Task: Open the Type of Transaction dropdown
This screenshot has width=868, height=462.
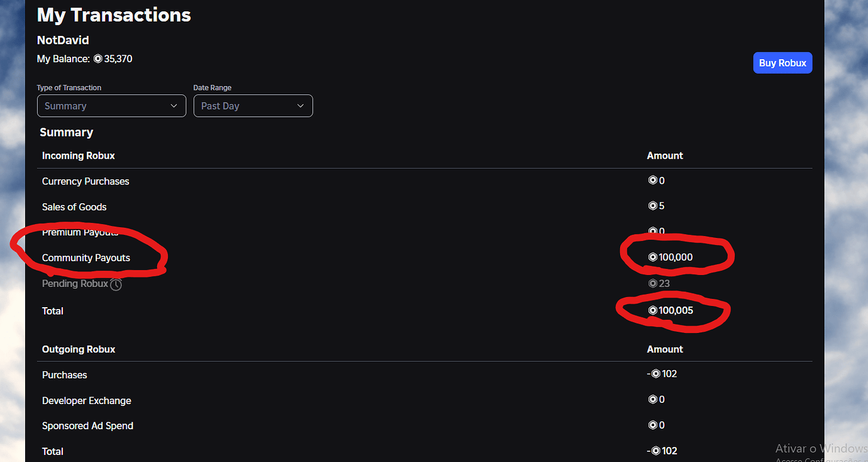Action: (111, 106)
